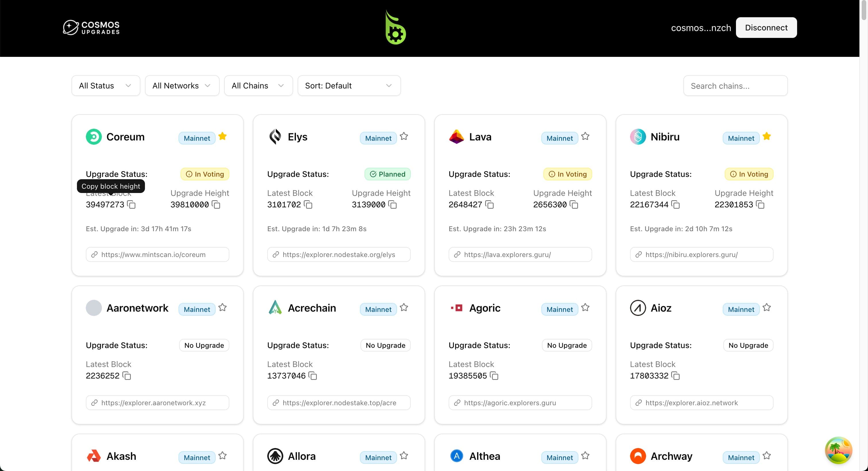Click the Archway chain logo

(x=638, y=456)
